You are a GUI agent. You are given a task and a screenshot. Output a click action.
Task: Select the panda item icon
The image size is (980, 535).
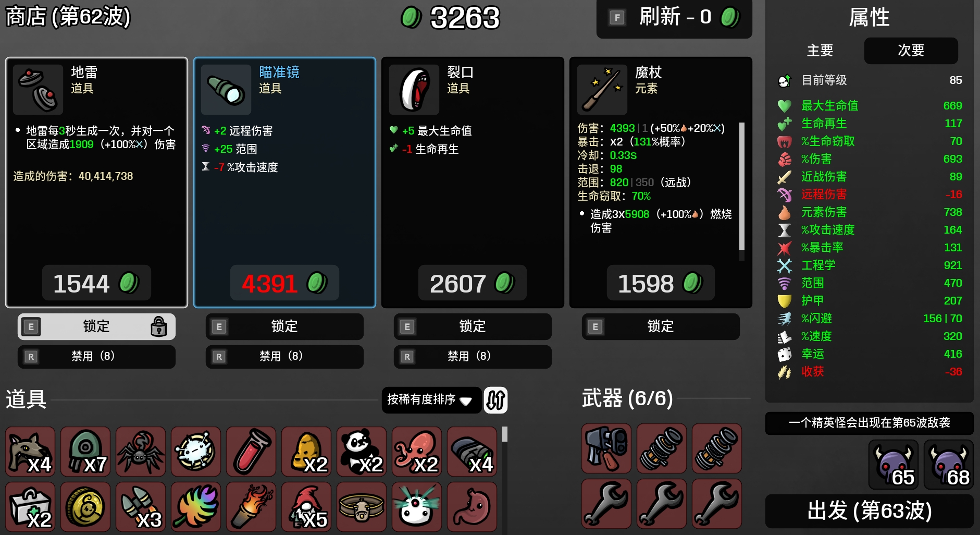[x=362, y=451]
